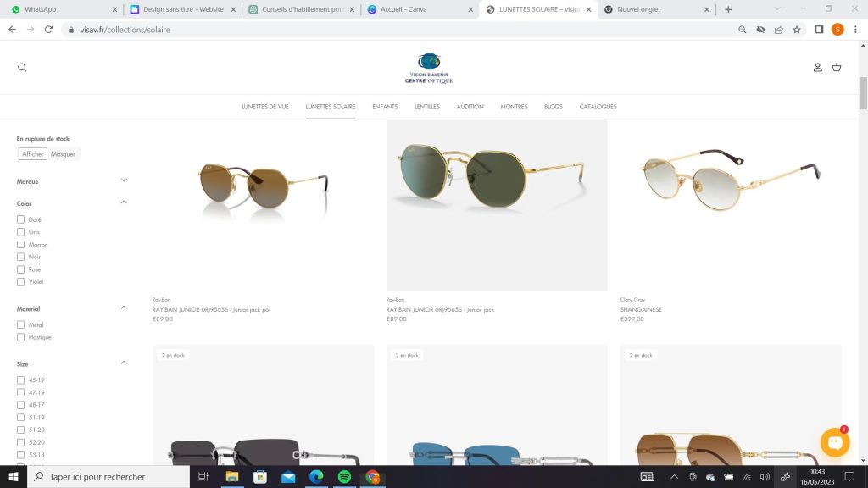Reload the page using refresh icon
868x488 pixels.
(x=48, y=29)
